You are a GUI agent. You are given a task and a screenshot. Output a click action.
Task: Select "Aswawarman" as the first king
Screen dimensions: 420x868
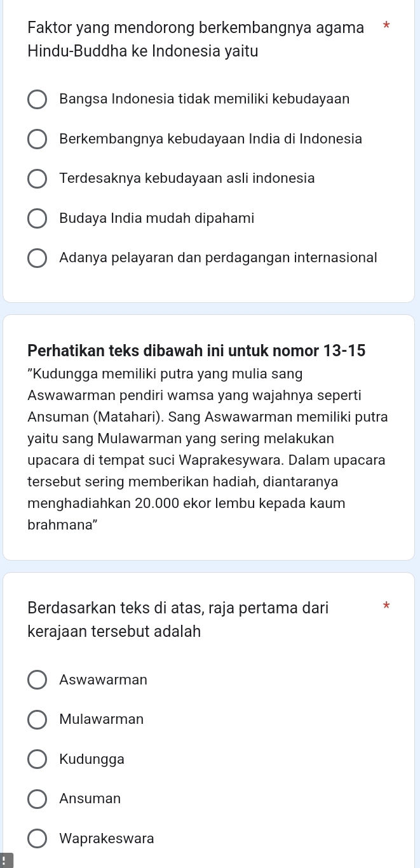37,680
